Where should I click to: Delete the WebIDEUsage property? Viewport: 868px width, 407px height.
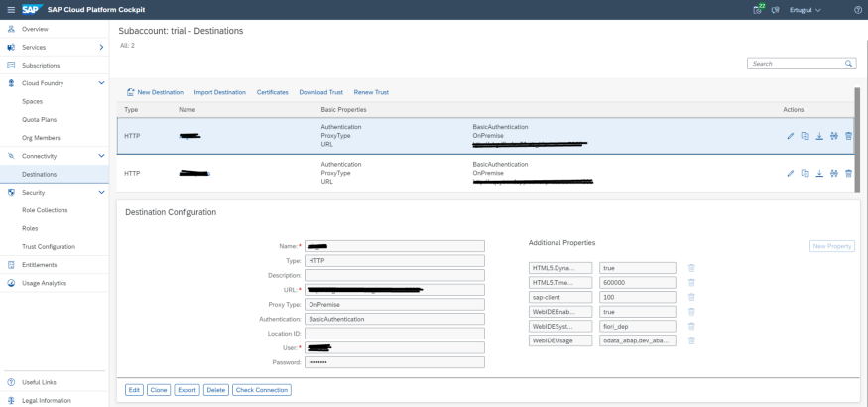pos(691,340)
